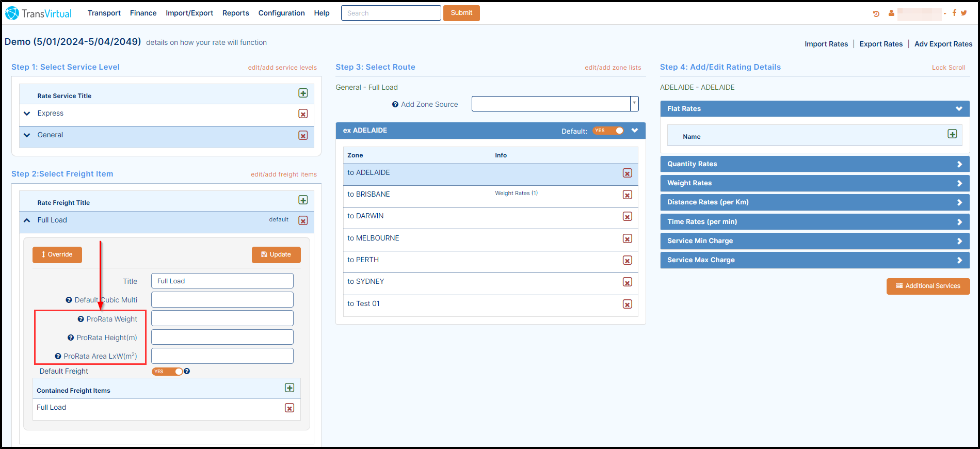Show help for ProRata Area LxW

(x=58, y=356)
